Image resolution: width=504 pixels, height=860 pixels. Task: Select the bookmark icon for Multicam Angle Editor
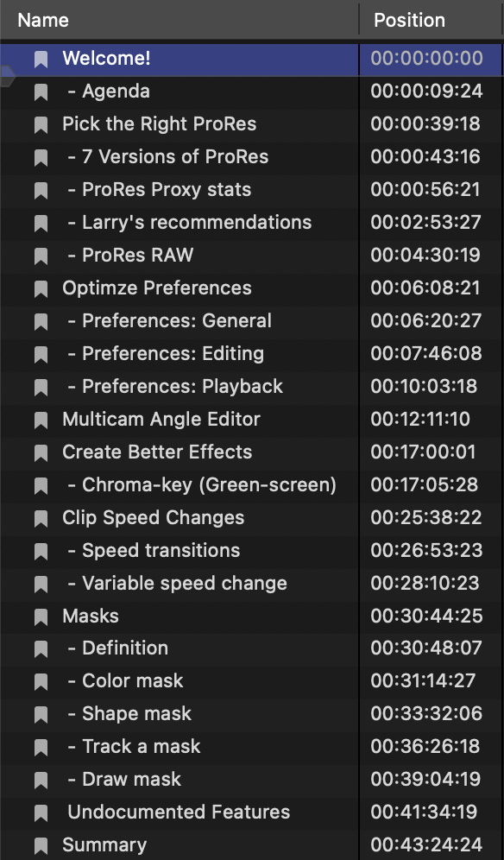pos(41,420)
